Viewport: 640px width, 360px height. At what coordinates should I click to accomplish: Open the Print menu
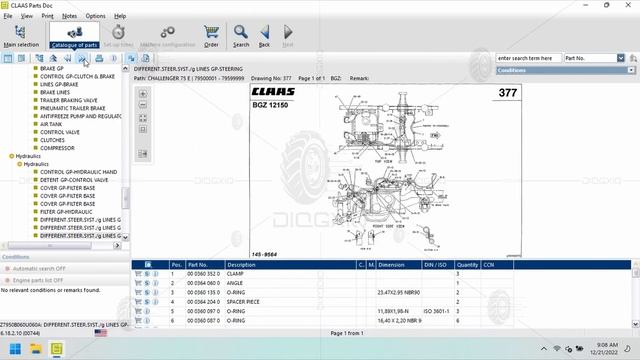[x=47, y=16]
